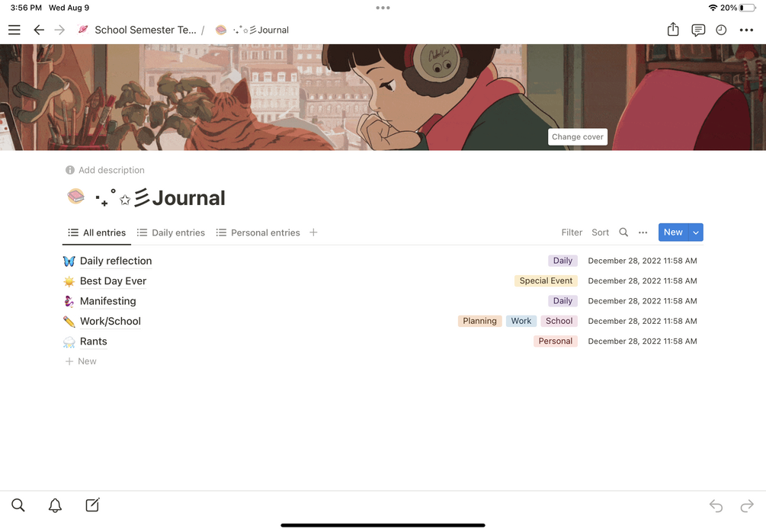Click the info icon beside Add description

(x=70, y=170)
